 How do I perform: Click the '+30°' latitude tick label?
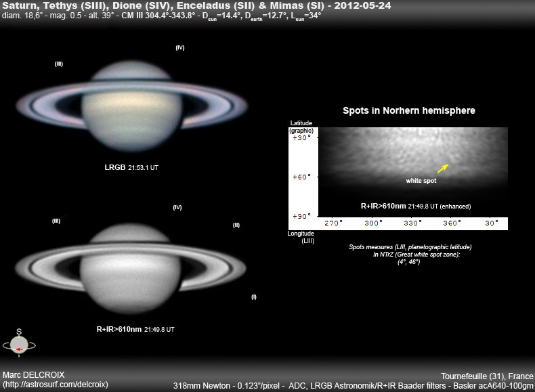point(302,138)
